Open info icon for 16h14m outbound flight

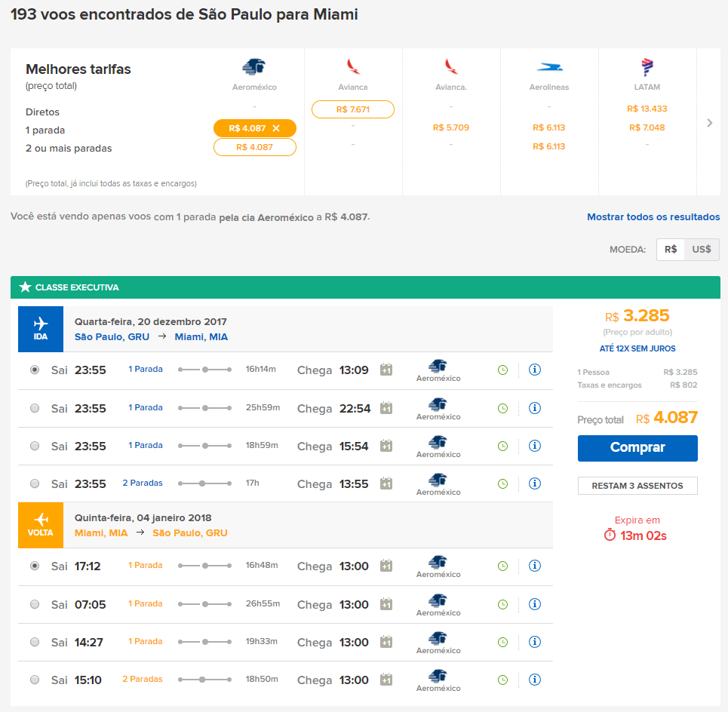534,370
